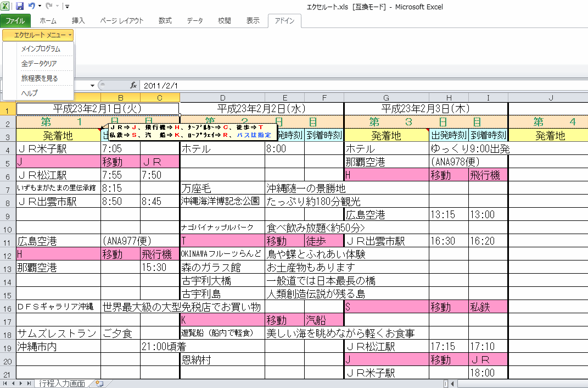Click the insert new worksheet icon

pyautogui.click(x=99, y=384)
